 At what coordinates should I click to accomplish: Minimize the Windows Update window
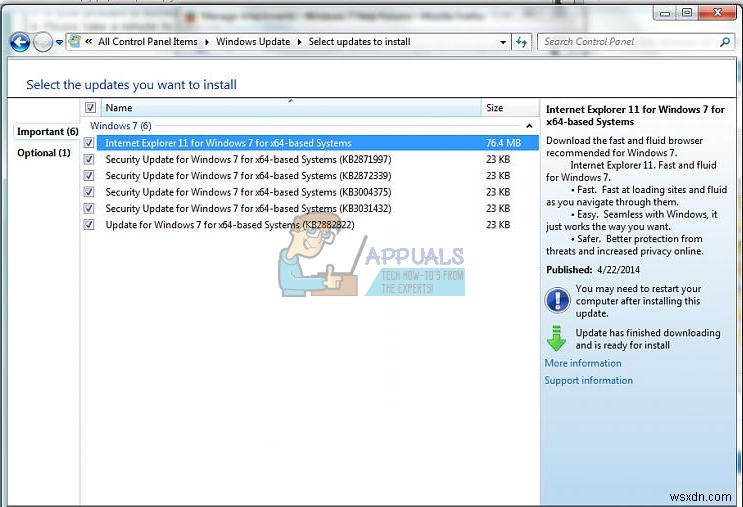point(665,13)
